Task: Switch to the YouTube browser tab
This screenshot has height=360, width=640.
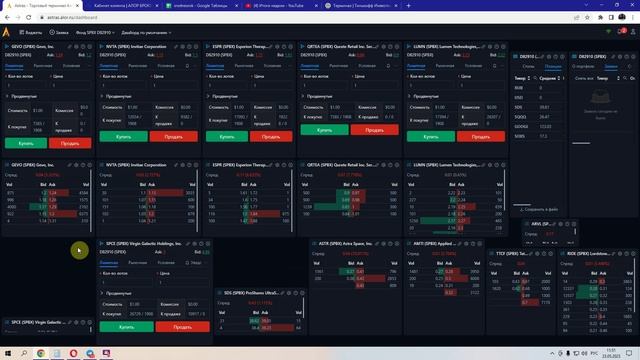Action: coord(279,6)
